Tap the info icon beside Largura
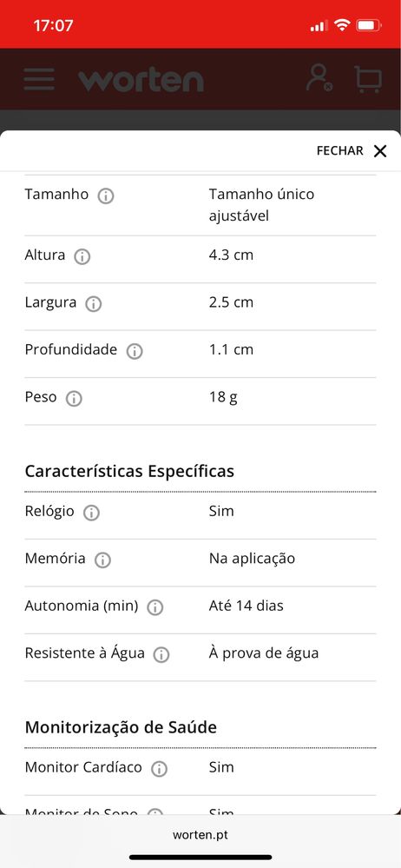The width and height of the screenshot is (401, 868). coord(94,304)
